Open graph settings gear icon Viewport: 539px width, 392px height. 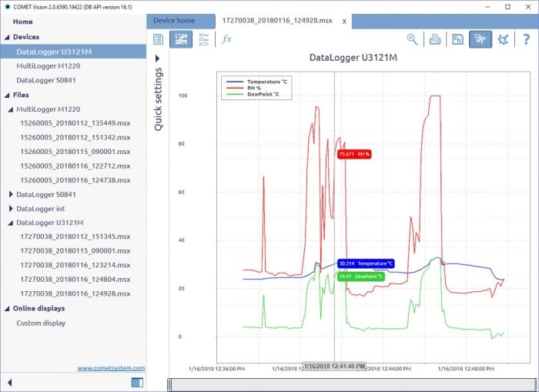[504, 39]
